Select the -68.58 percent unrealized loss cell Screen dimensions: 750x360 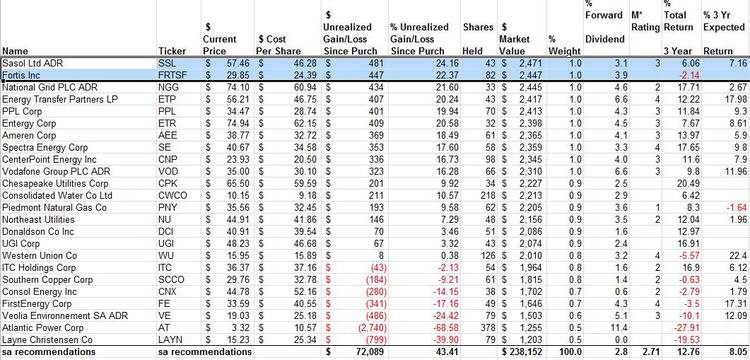pyautogui.click(x=424, y=328)
